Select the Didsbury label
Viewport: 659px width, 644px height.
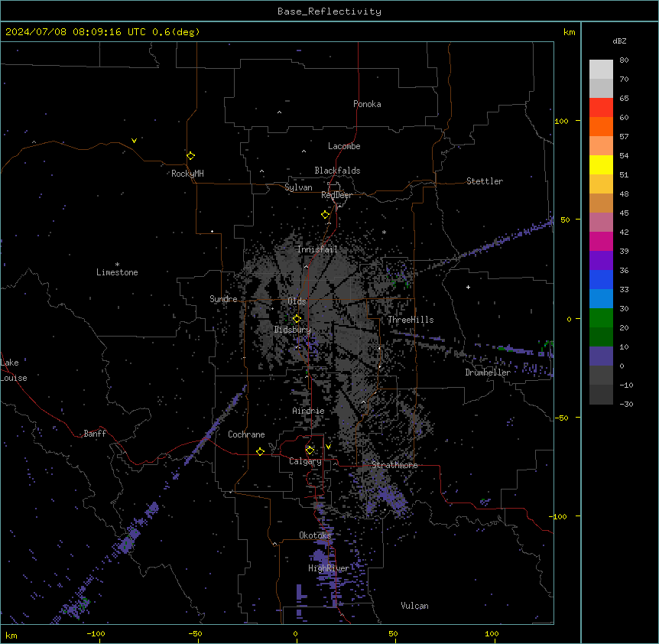coord(293,330)
